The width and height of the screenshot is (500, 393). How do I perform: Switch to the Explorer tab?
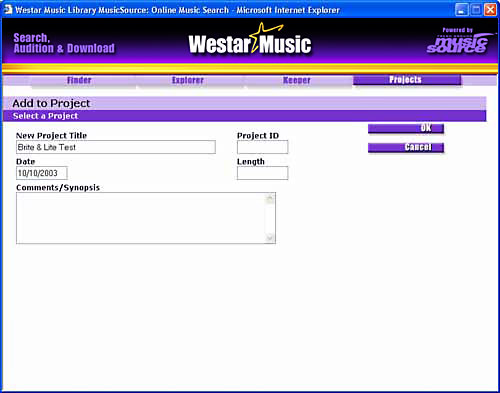pyautogui.click(x=189, y=80)
